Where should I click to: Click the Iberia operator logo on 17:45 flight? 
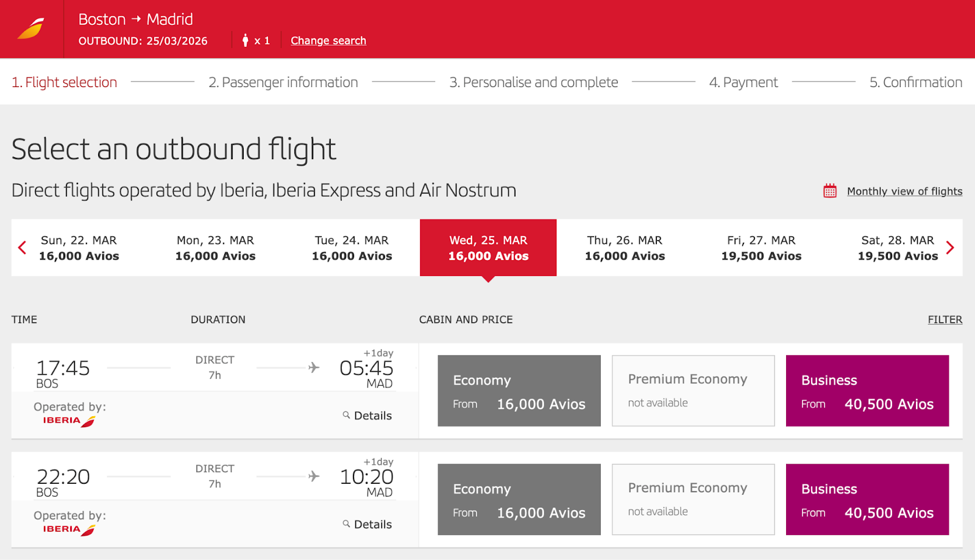coord(69,421)
